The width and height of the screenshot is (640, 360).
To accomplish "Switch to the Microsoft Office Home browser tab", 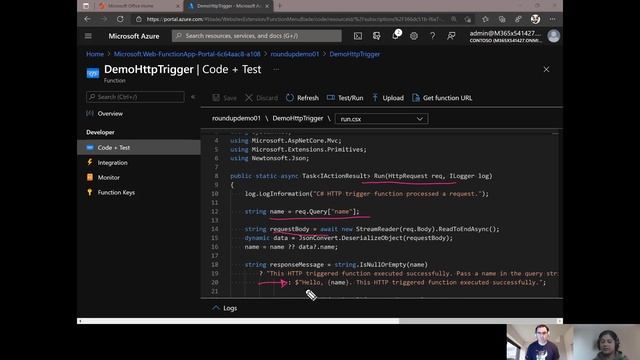I will 139,6.
